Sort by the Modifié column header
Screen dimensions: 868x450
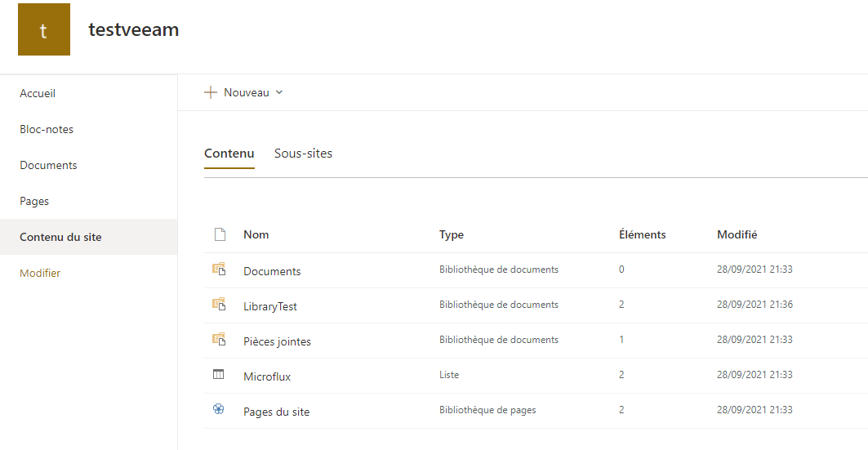tap(737, 234)
